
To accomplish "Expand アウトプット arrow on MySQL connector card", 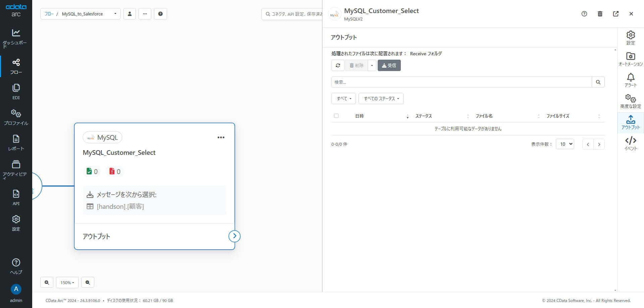I will pos(234,236).
